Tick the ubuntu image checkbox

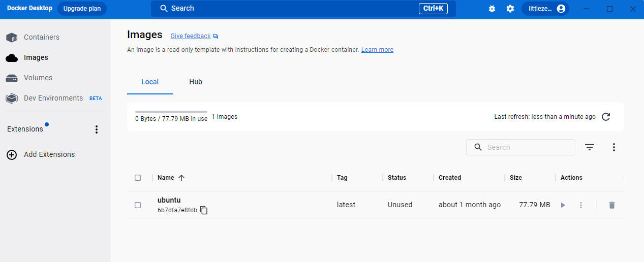(138, 205)
